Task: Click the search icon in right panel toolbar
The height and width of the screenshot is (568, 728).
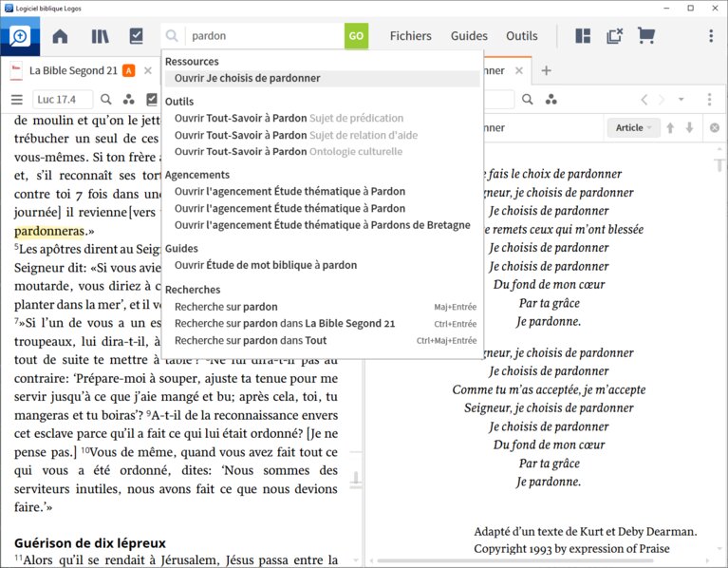Action: [x=528, y=100]
